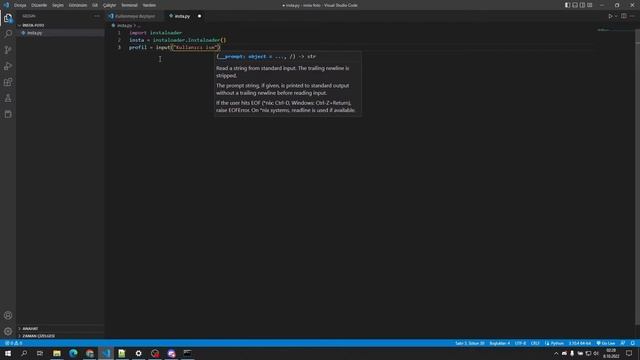Click line and column status entry

point(470,343)
